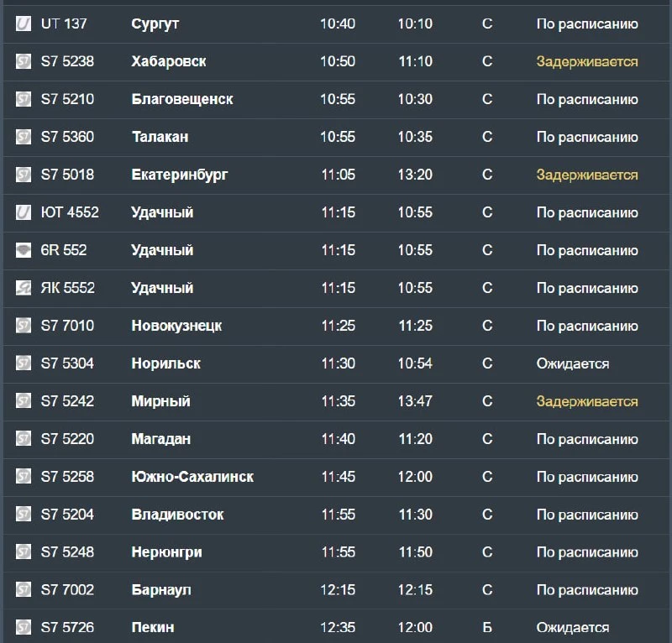Click the S7 logo beside flight S7 5726
Image resolution: width=672 pixels, height=643 pixels.
pyautogui.click(x=24, y=627)
